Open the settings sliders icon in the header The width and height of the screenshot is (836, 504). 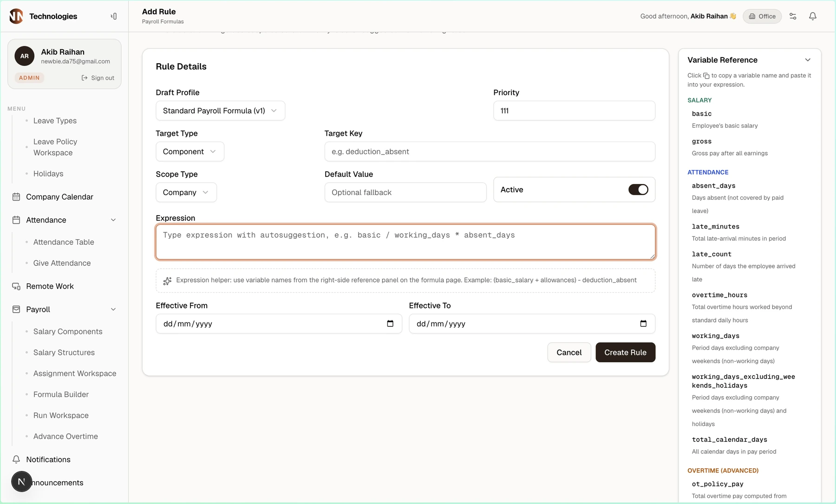click(793, 16)
